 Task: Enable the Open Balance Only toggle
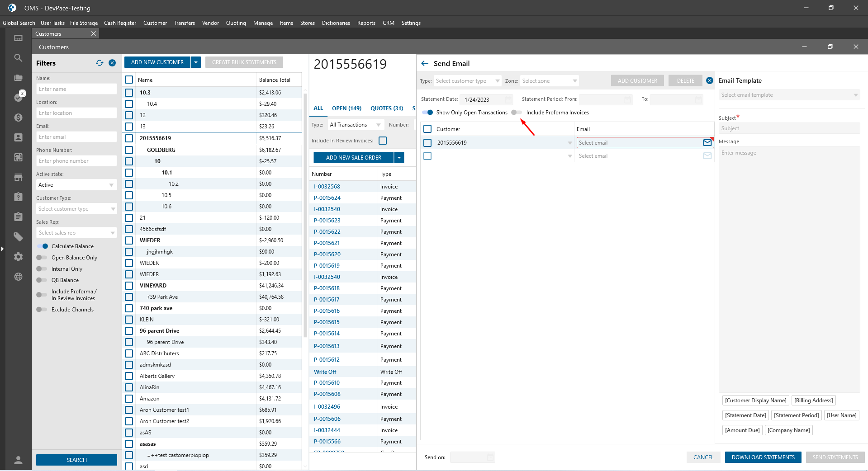tap(42, 258)
